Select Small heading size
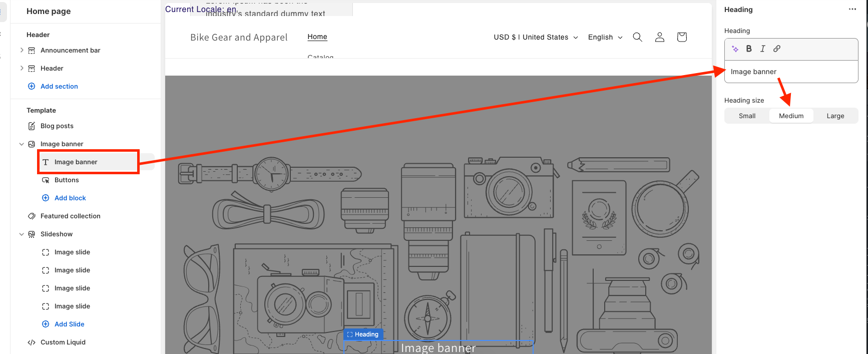Screen dimensions: 868x354 coord(747,116)
